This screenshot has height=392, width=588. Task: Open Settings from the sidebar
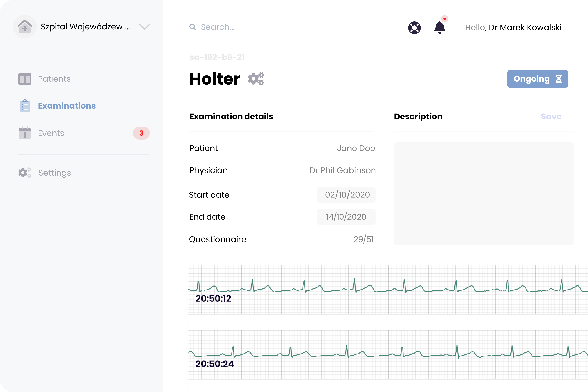pos(55,173)
